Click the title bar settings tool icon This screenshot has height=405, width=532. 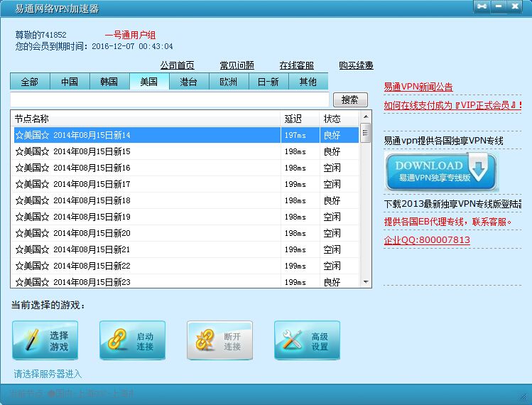(x=482, y=6)
